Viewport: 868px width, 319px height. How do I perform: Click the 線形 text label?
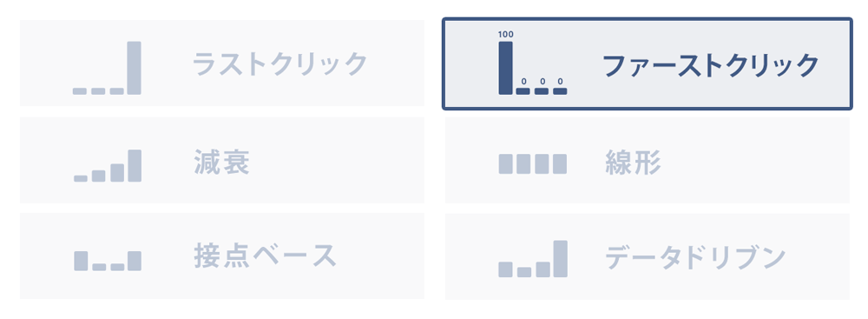click(634, 163)
